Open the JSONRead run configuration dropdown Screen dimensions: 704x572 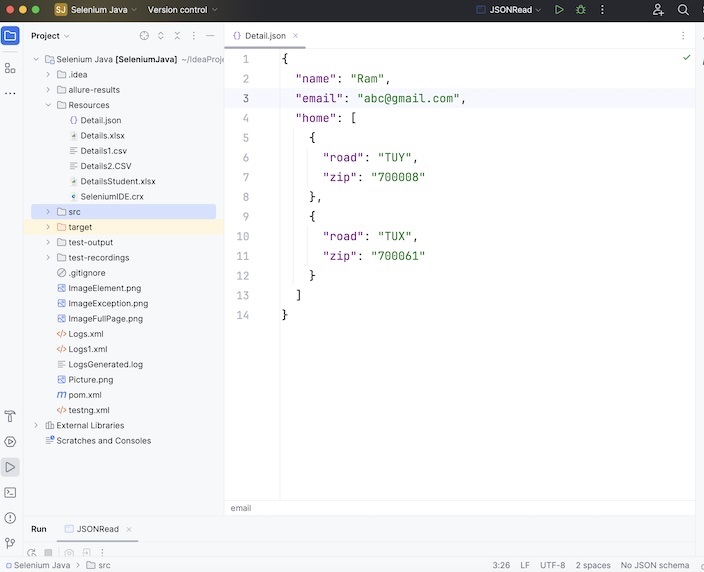pos(508,10)
